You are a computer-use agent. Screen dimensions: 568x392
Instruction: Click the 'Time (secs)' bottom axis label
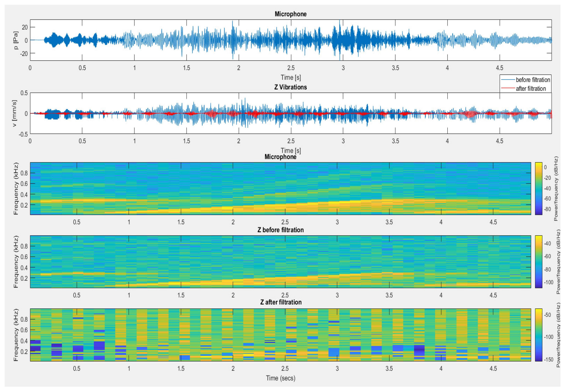pyautogui.click(x=281, y=378)
